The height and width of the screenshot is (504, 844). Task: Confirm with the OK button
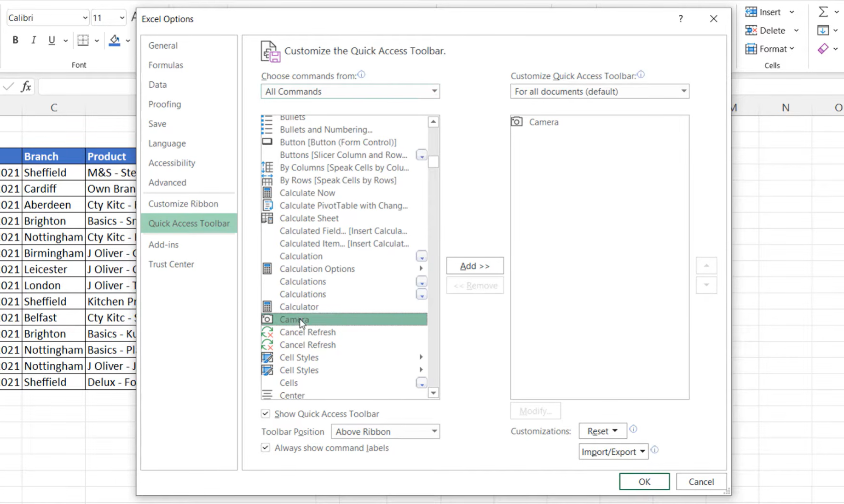(x=644, y=481)
